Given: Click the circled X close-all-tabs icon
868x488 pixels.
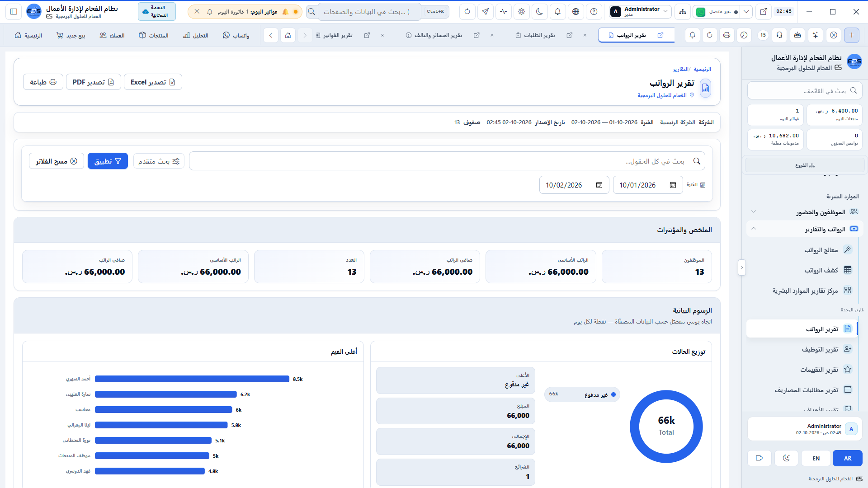Looking at the screenshot, I should (834, 35).
